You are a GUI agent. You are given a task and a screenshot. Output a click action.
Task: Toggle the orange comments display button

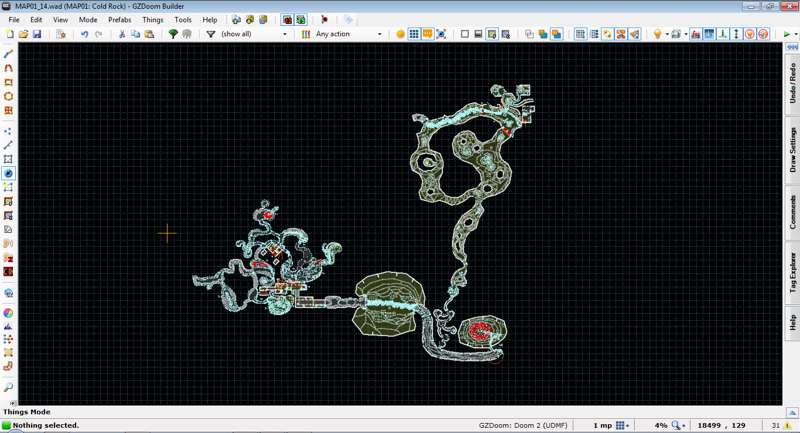(x=428, y=34)
